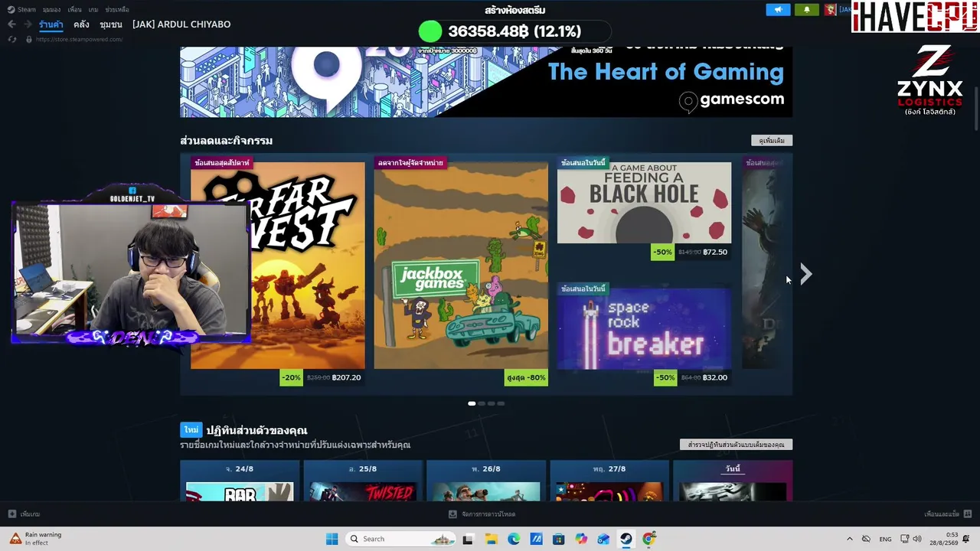Open the downloads manager (จัดการการดาวน์โหลด)

[x=482, y=514]
